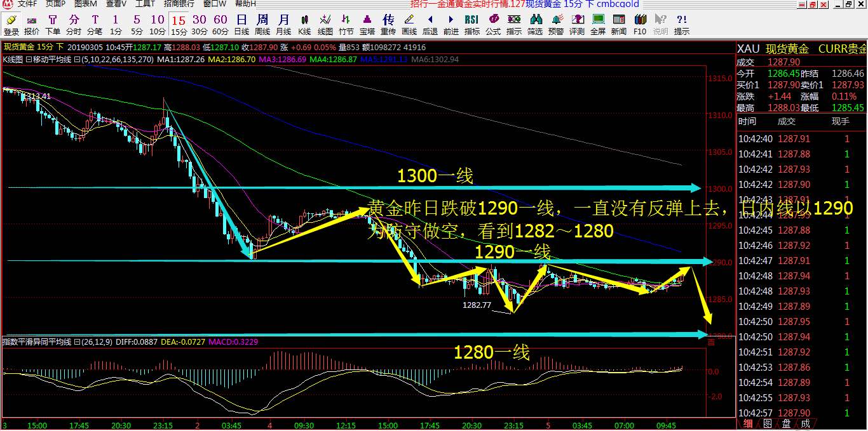
Task: Click the 下 arrow beside 现货黄金 15分
Action: click(60, 47)
